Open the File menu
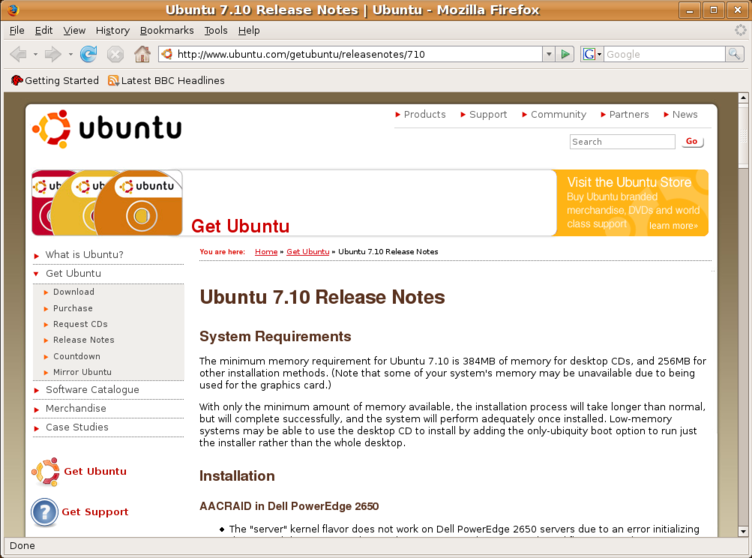This screenshot has height=558, width=752. click(17, 30)
